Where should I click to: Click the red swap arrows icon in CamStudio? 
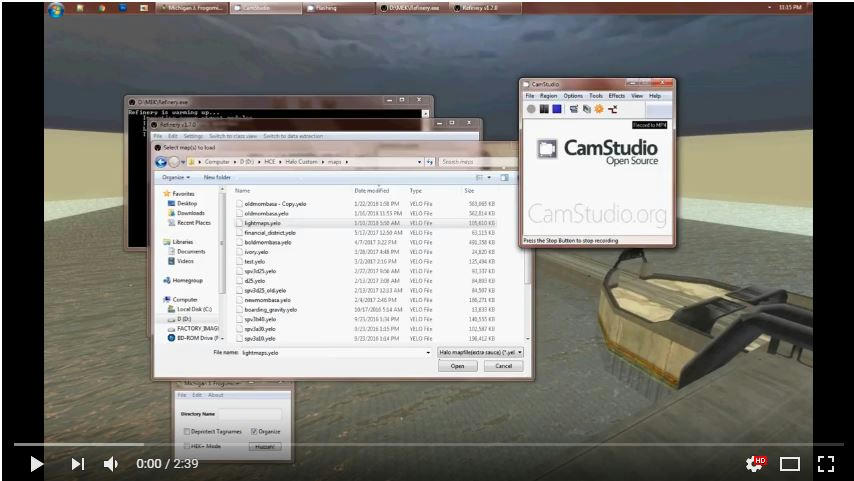click(x=613, y=109)
